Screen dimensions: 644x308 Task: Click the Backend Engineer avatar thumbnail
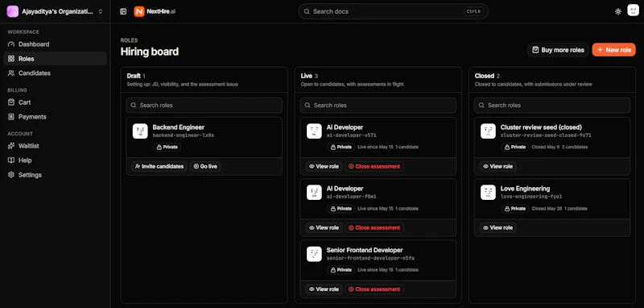pos(140,131)
